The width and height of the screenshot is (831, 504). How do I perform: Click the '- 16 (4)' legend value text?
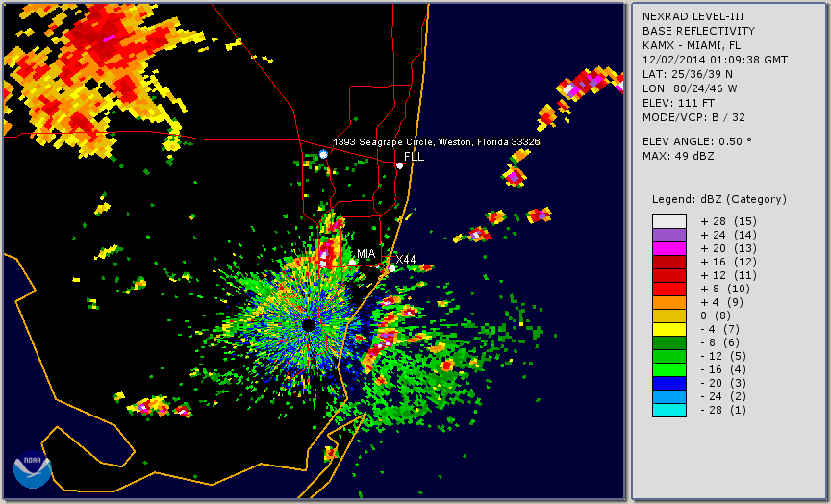[723, 370]
